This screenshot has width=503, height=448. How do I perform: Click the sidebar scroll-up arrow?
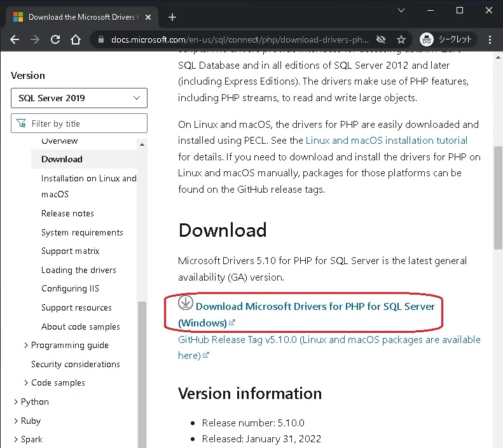142,144
